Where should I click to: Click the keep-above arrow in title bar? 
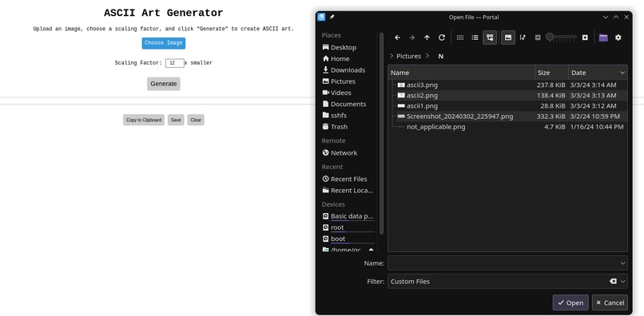616,18
